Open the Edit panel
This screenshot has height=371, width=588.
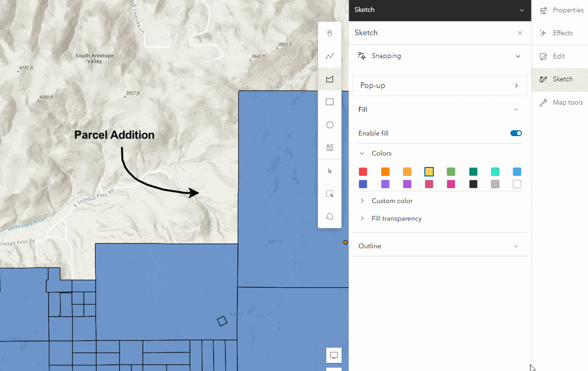pyautogui.click(x=558, y=56)
